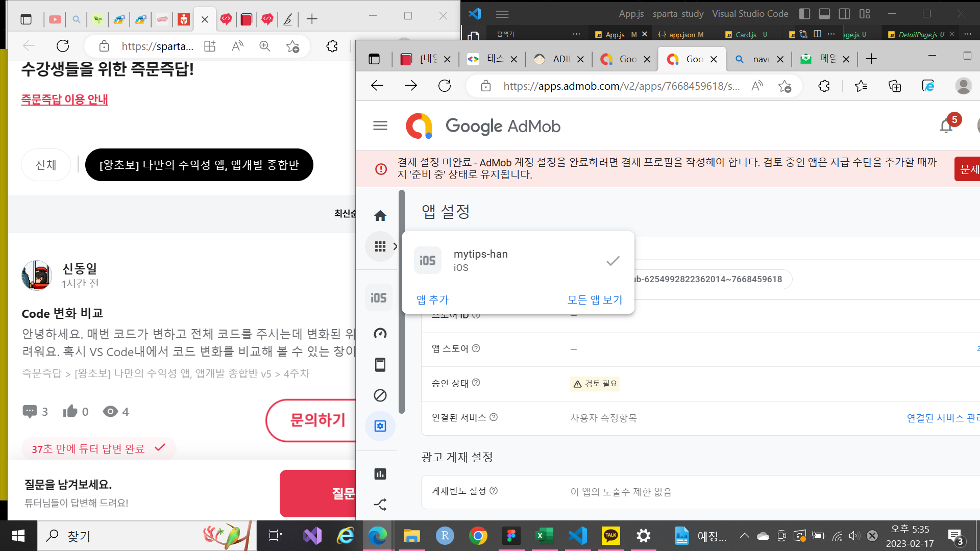Open ad units icon in AdMob sidebar
The width and height of the screenshot is (980, 551).
[x=380, y=364]
